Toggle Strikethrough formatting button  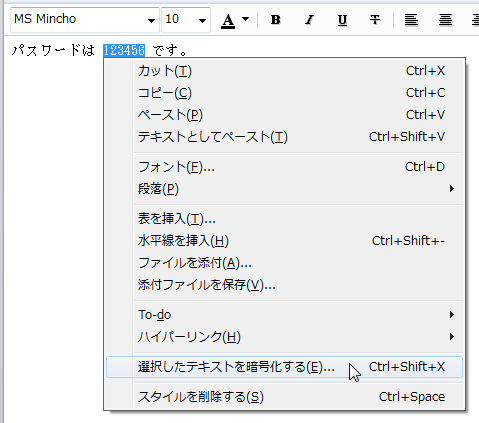coord(375,20)
